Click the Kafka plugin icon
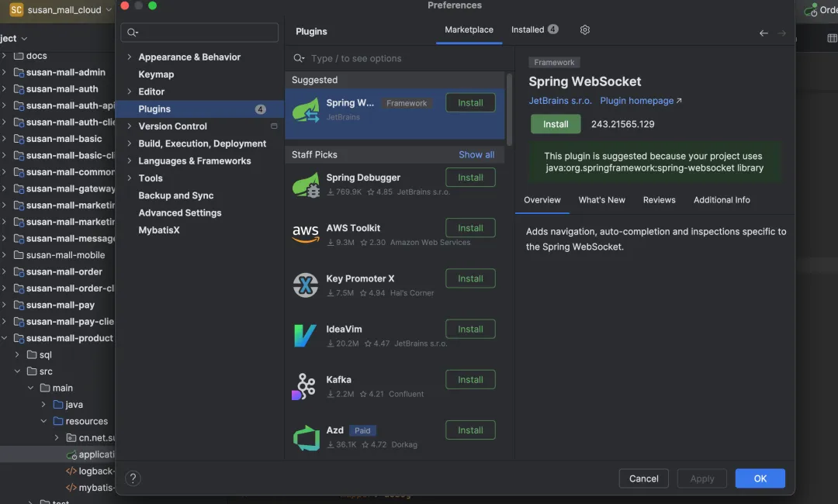Viewport: 838px width, 504px height. (304, 385)
